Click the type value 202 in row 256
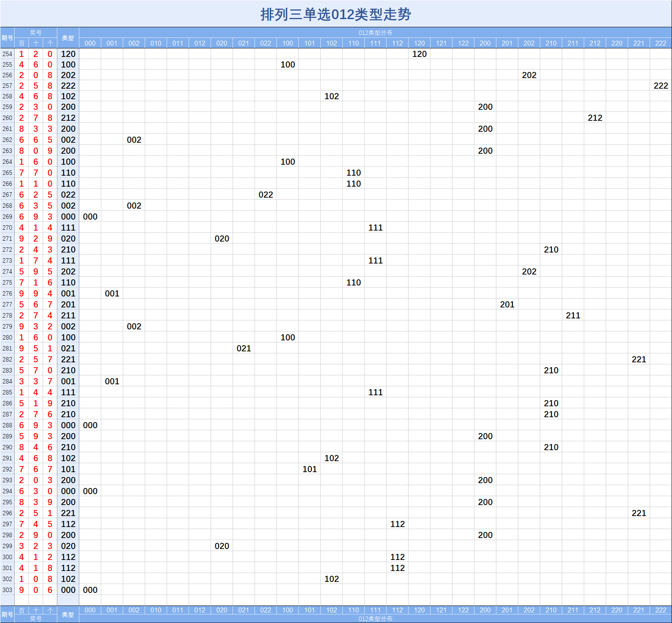Viewport: 672px width, 623px height. tap(68, 75)
